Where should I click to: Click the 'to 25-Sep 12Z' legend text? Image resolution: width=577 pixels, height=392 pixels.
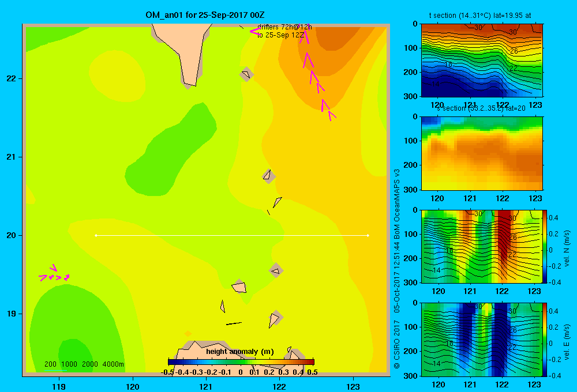click(281, 35)
